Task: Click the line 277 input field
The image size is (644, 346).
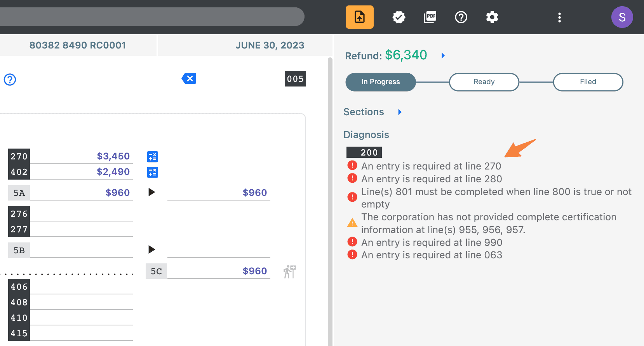Action: coord(81,229)
